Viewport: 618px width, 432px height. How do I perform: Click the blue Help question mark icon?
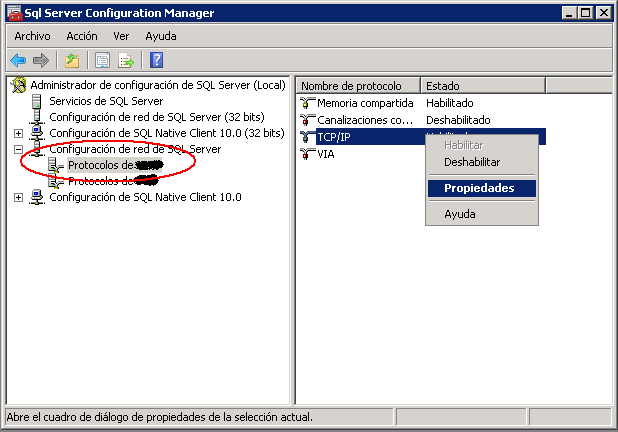[x=156, y=60]
